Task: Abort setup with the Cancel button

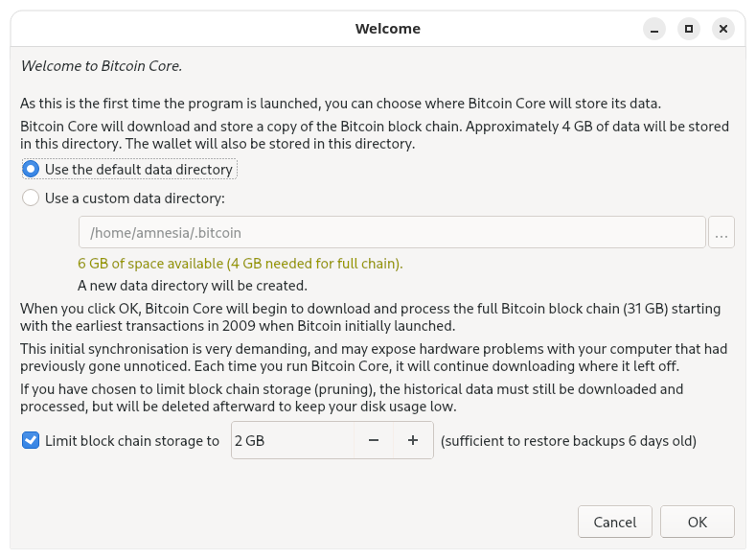Action: [x=615, y=522]
